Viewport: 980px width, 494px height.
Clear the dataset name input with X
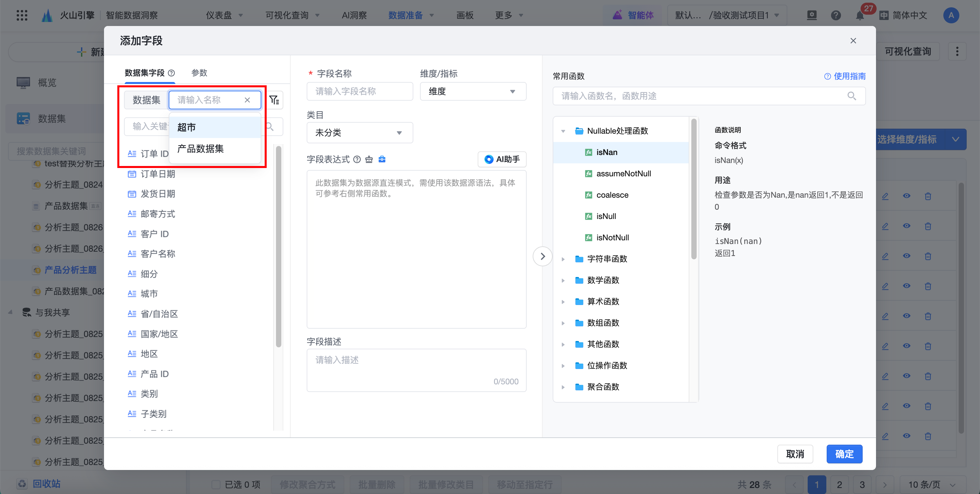[x=247, y=100]
